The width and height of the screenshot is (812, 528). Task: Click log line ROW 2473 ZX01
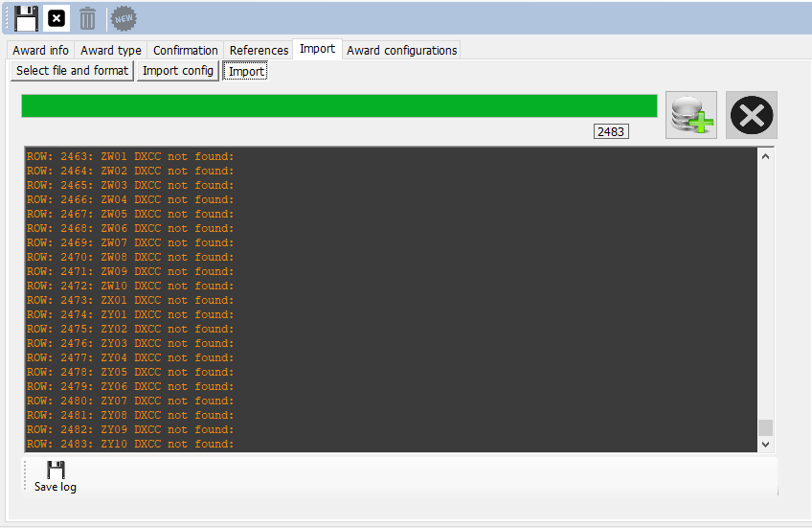click(x=130, y=301)
